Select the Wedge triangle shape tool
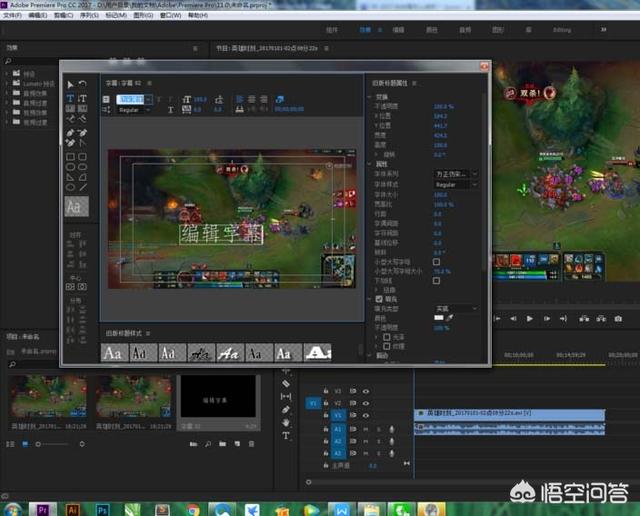This screenshot has height=516, width=640. point(70,177)
